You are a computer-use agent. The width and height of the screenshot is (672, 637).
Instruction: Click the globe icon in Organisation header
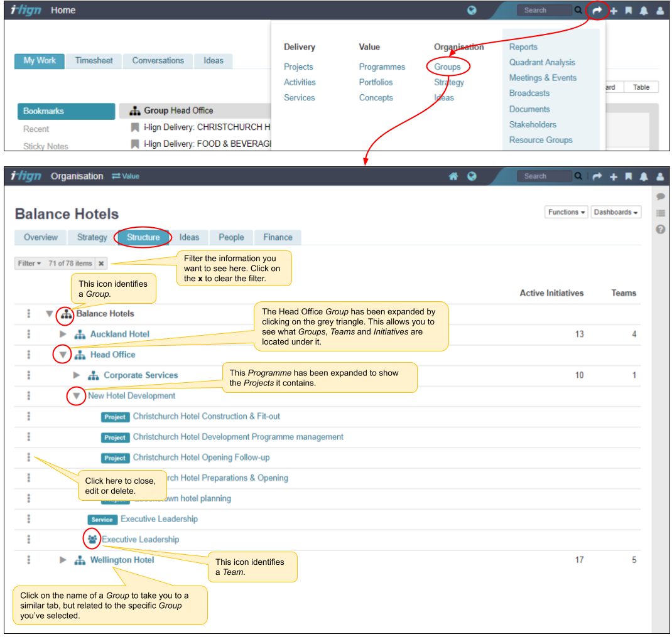tap(472, 176)
